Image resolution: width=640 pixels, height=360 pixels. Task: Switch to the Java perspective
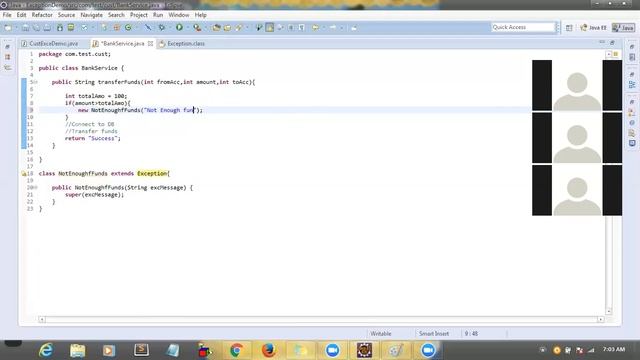[623, 28]
